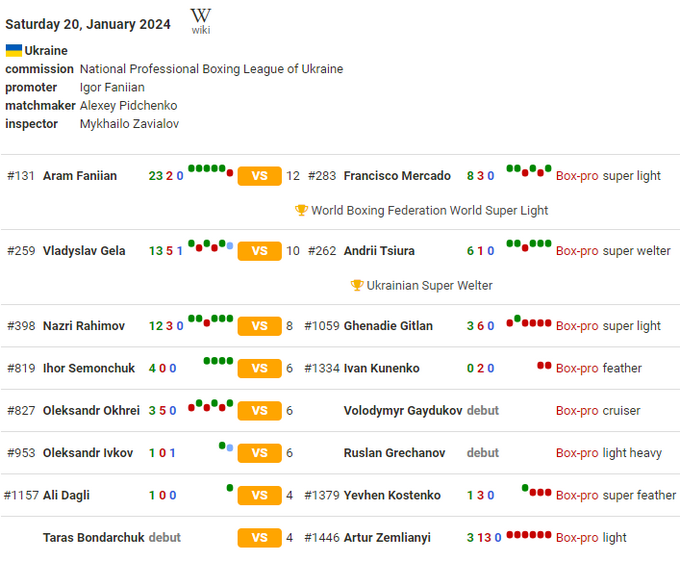Click VS button for Bondarchuk versus Zemlianyi
This screenshot has height=562, width=680.
pos(259,538)
